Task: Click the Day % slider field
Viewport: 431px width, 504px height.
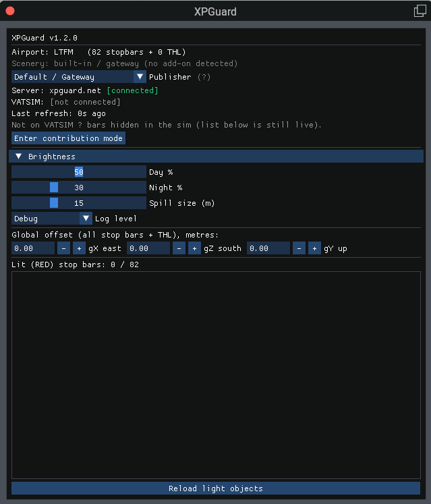Action: pos(79,172)
